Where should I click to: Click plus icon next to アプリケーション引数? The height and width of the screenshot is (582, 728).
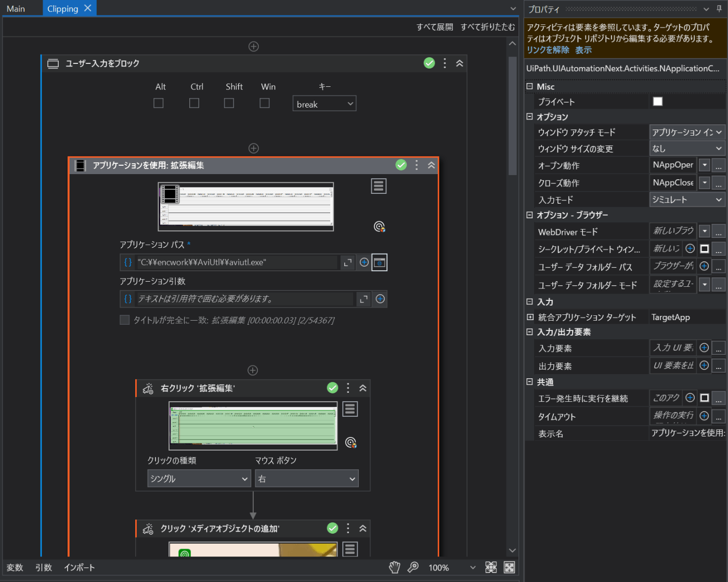point(380,299)
